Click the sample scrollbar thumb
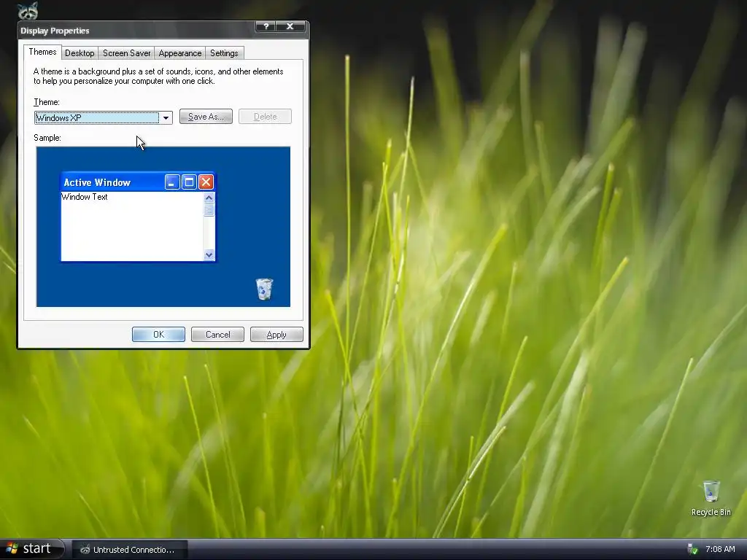Viewport: 747px width, 560px height. point(209,210)
